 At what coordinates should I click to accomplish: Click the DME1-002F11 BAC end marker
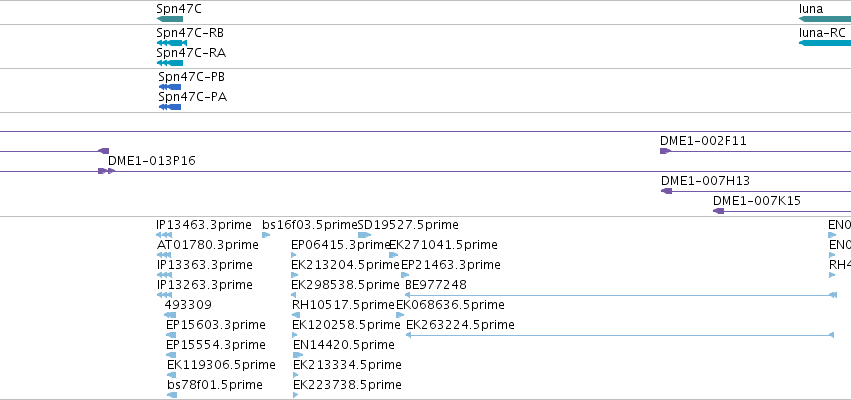click(x=665, y=151)
